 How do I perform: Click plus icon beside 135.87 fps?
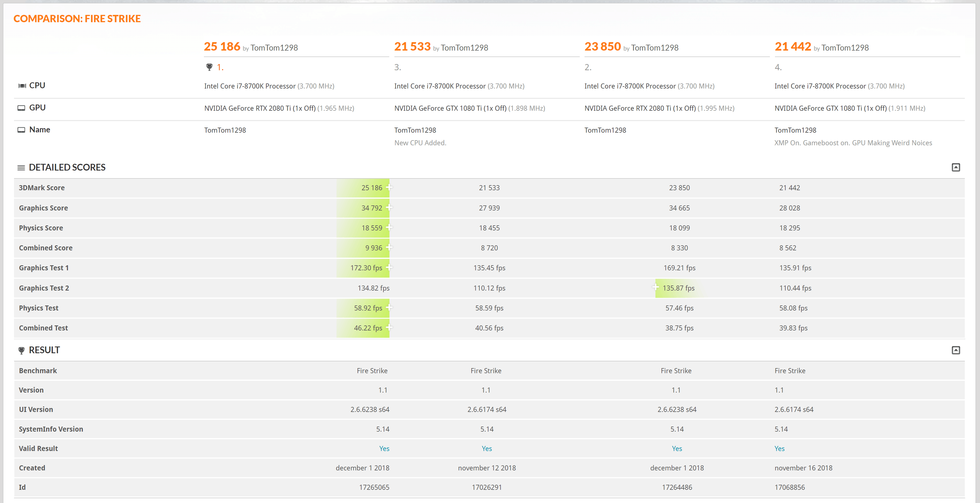pos(655,288)
